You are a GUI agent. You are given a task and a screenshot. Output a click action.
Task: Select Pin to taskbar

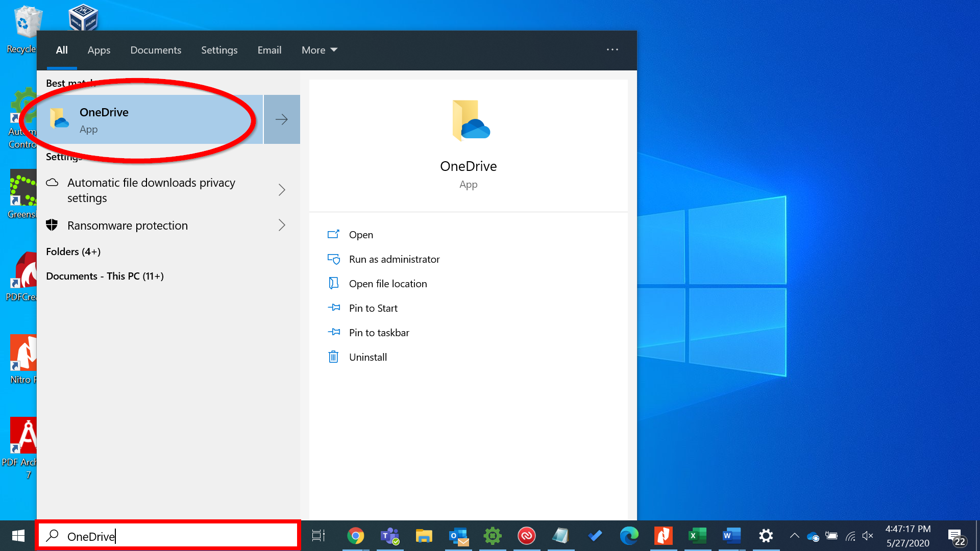point(379,333)
